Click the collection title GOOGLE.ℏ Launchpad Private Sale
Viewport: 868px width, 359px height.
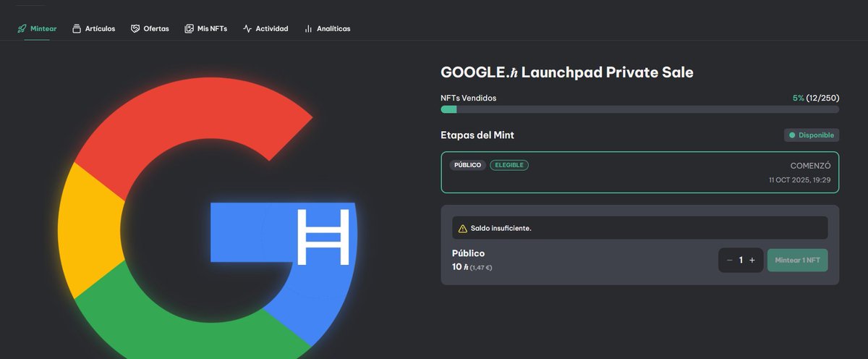pos(567,72)
